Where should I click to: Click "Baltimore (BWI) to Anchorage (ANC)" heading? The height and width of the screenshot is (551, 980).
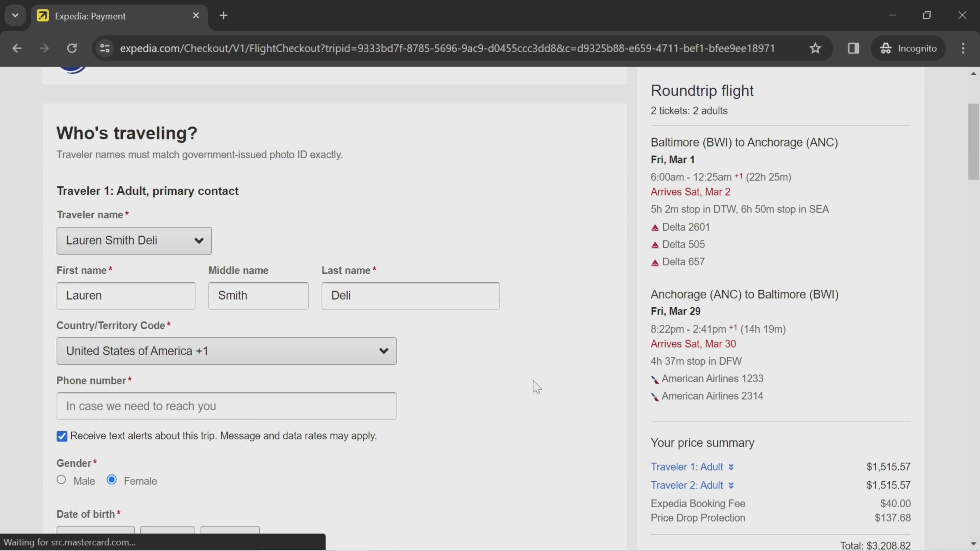click(x=744, y=143)
